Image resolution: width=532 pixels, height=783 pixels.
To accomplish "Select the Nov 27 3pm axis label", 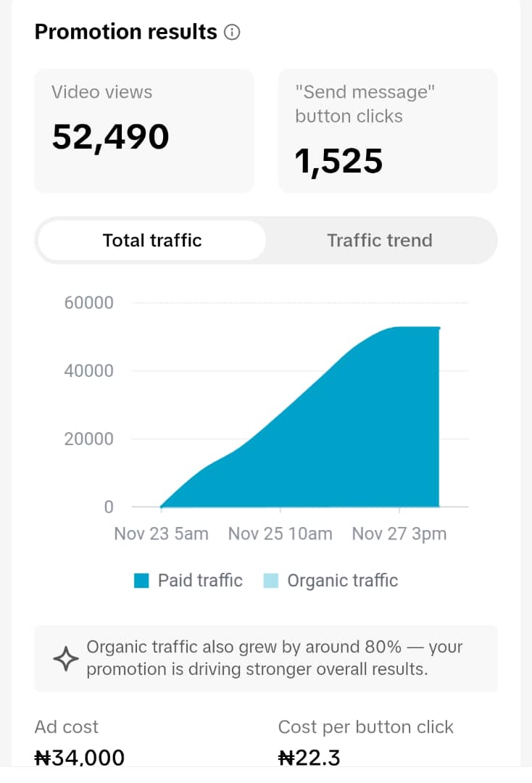I will pyautogui.click(x=399, y=534).
